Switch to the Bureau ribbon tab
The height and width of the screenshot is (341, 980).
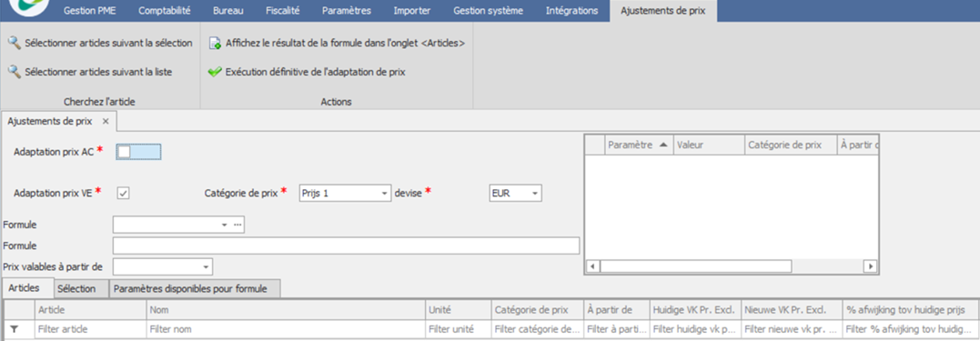point(228,11)
